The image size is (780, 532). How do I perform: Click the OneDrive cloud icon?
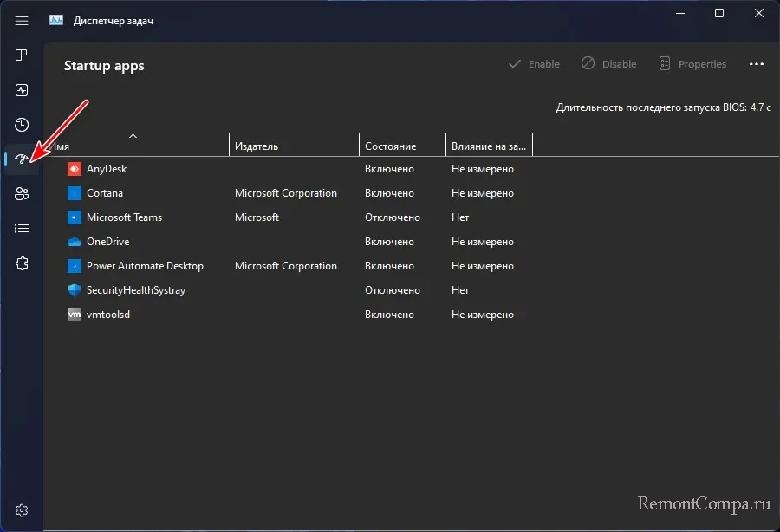[75, 242]
